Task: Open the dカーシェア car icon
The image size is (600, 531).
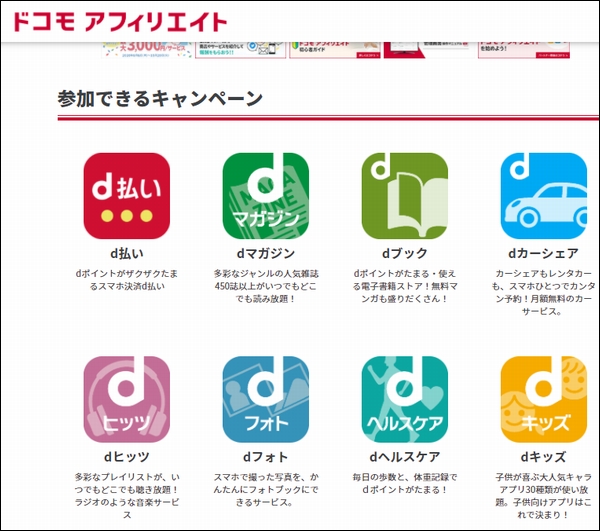Action: coord(543,196)
